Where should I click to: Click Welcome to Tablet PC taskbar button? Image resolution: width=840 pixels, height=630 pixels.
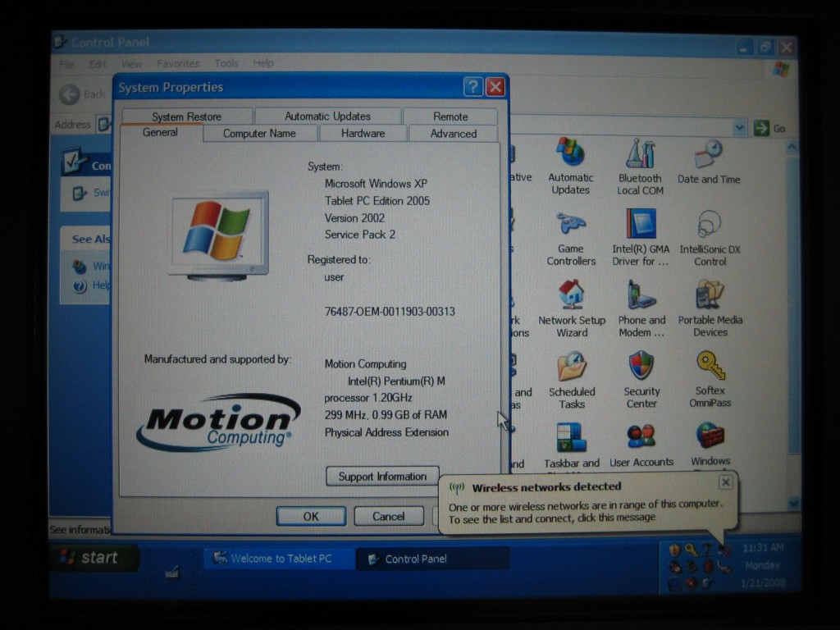coord(280,559)
